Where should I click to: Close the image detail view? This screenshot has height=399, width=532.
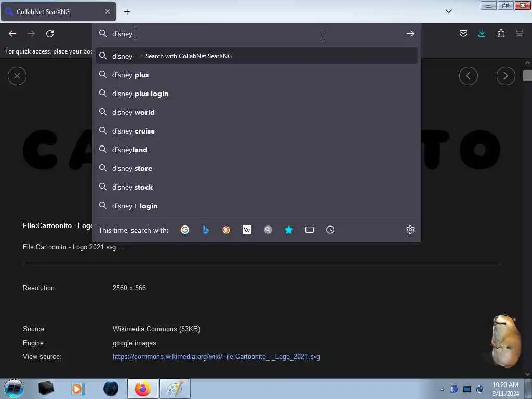pyautogui.click(x=17, y=76)
